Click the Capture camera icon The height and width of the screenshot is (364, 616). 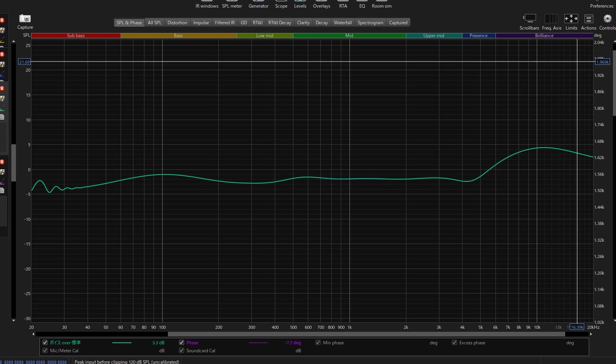point(25,18)
